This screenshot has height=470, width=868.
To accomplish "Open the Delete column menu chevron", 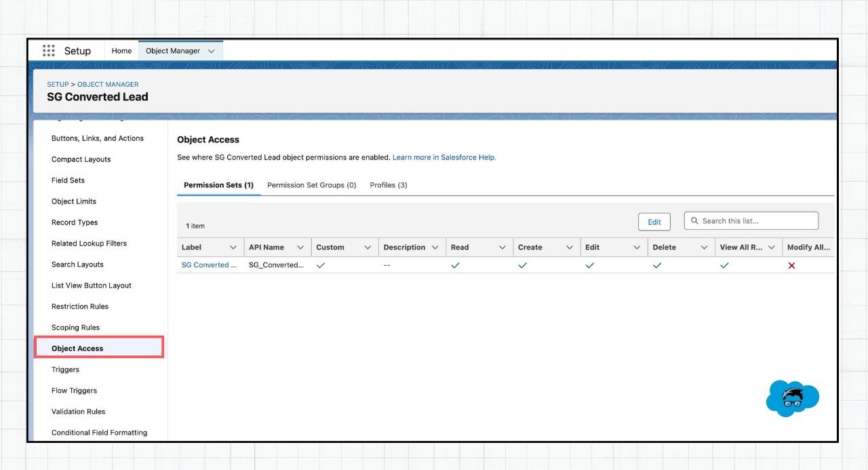I will (704, 248).
